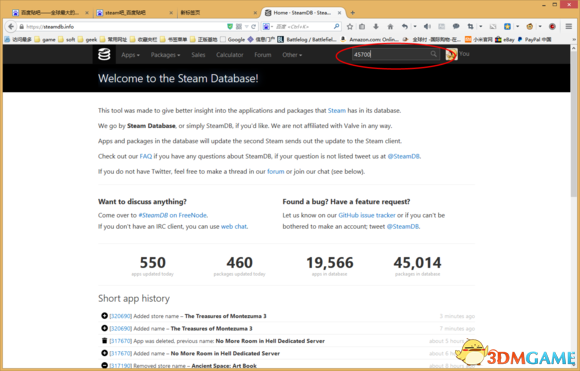Close the Home SteamDB tab
This screenshot has width=580, height=371.
click(x=339, y=13)
